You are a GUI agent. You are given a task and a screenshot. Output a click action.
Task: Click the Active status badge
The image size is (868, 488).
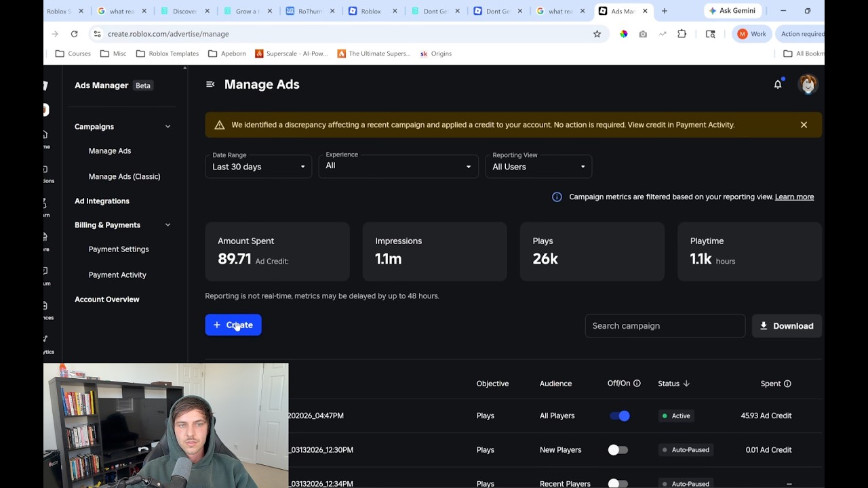click(x=675, y=416)
